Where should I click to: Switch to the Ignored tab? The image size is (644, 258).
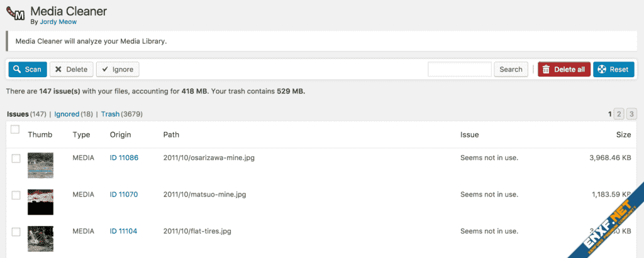coord(67,114)
